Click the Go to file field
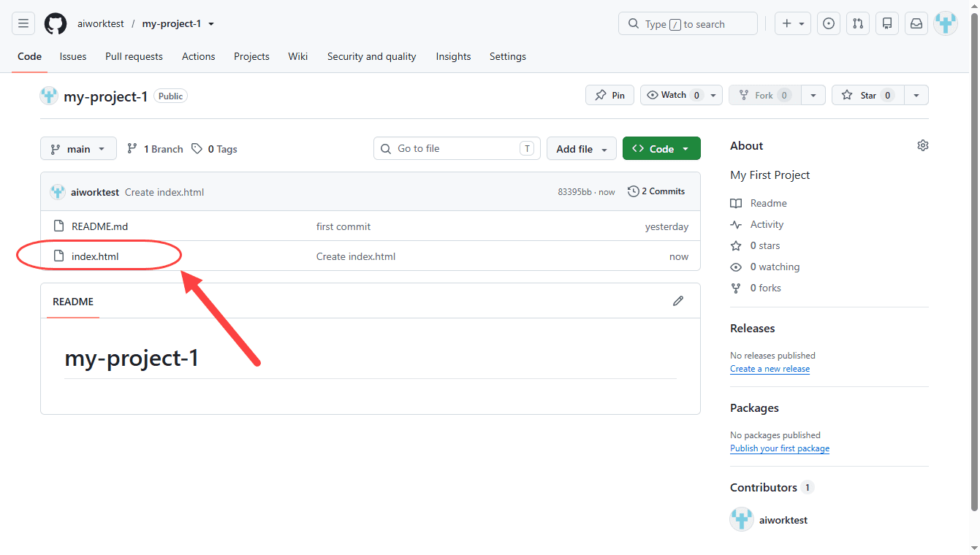This screenshot has width=980, height=555. (457, 148)
